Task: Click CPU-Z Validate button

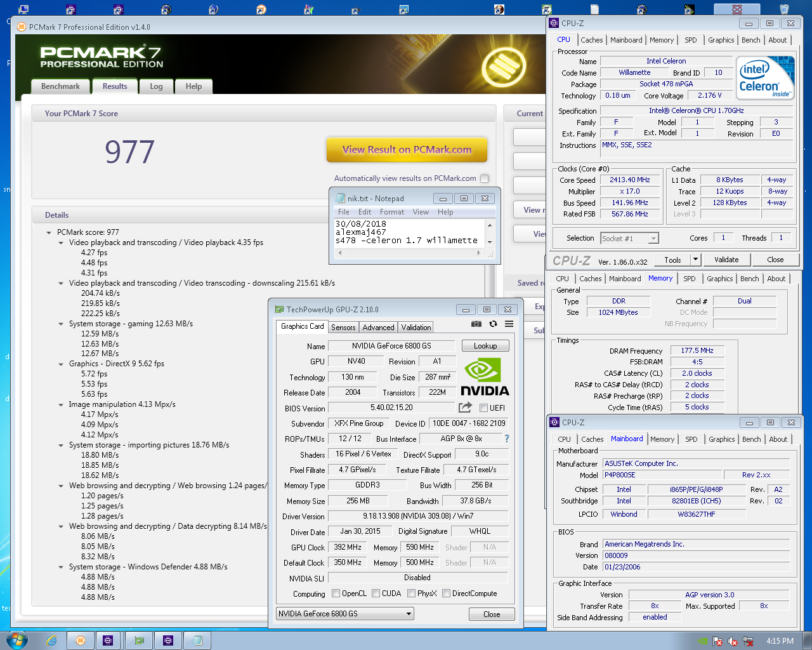Action: point(726,259)
